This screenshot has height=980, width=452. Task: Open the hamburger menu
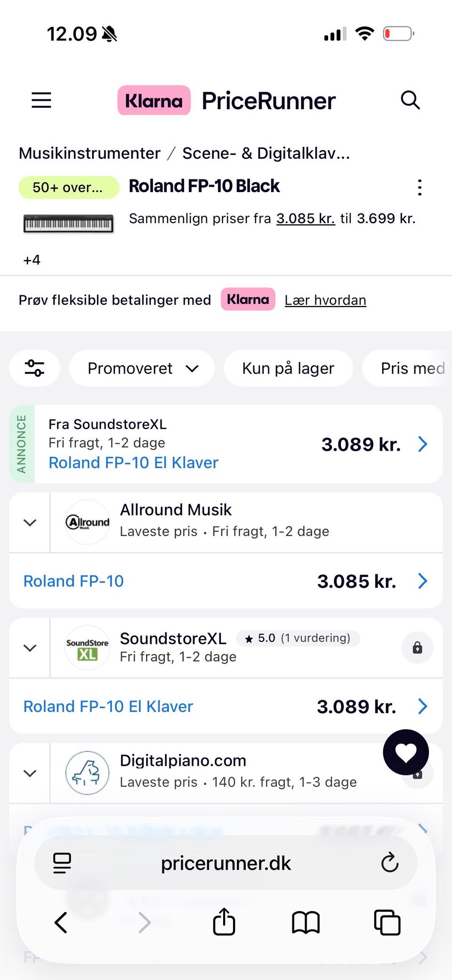click(41, 100)
